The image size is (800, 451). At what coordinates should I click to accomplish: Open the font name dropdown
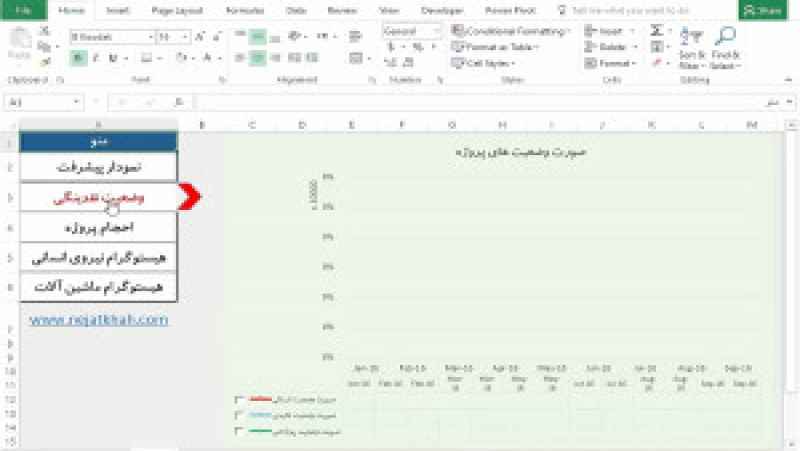[x=150, y=36]
